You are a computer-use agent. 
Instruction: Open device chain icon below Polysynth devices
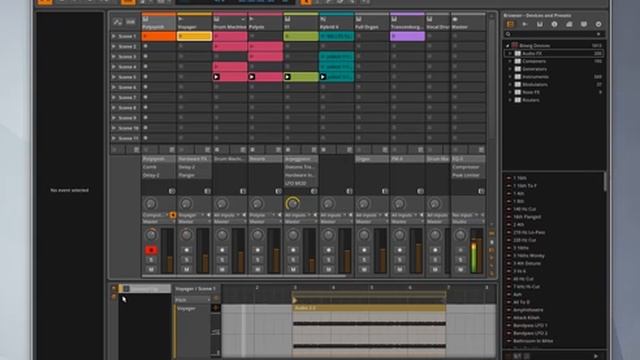pos(172,191)
